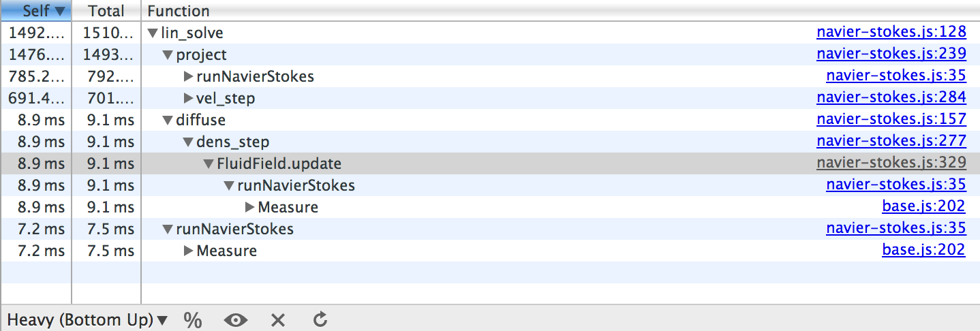Click the X exclude-function icon
Viewport: 980px width, 331px height.
(277, 319)
